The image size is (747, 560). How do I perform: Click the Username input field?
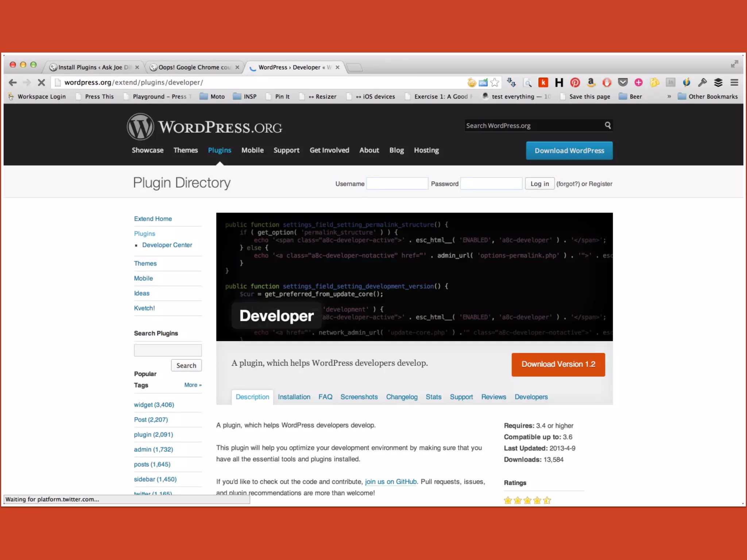pos(397,184)
